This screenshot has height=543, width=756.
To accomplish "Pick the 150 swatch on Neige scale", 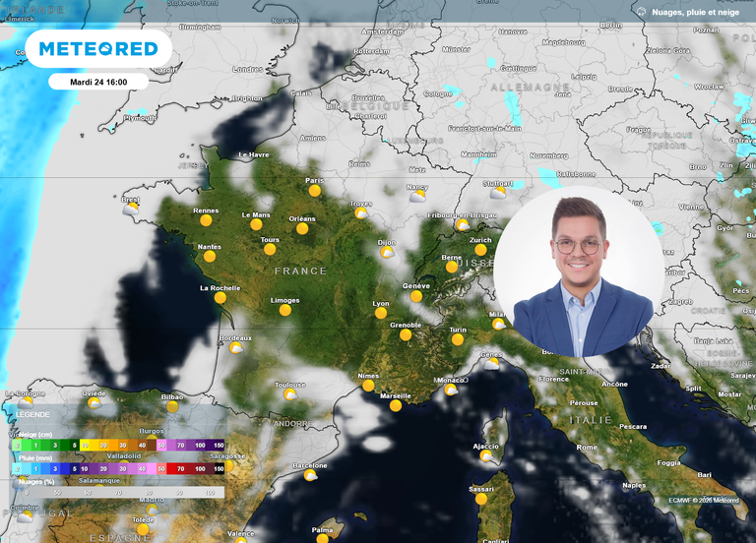I will pos(218,446).
